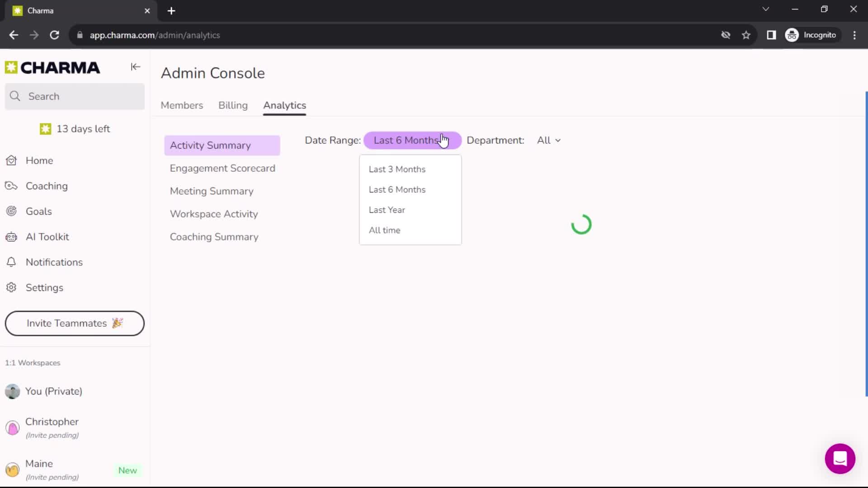Image resolution: width=868 pixels, height=488 pixels.
Task: Expand the Department All dropdown
Action: coord(549,140)
